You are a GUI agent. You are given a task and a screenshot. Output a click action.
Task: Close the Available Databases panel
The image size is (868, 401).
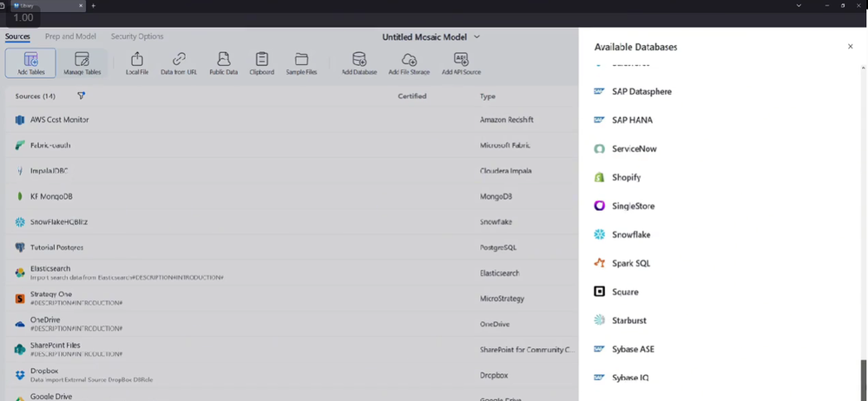(x=851, y=47)
